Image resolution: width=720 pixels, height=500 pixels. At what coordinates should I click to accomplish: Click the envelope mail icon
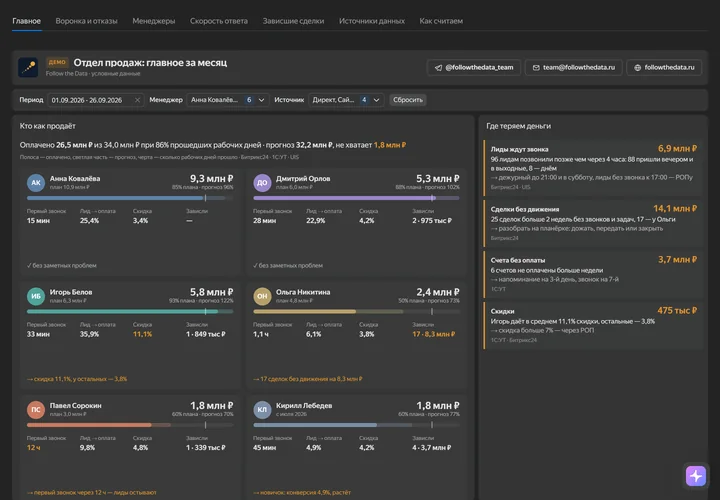pyautogui.click(x=536, y=67)
